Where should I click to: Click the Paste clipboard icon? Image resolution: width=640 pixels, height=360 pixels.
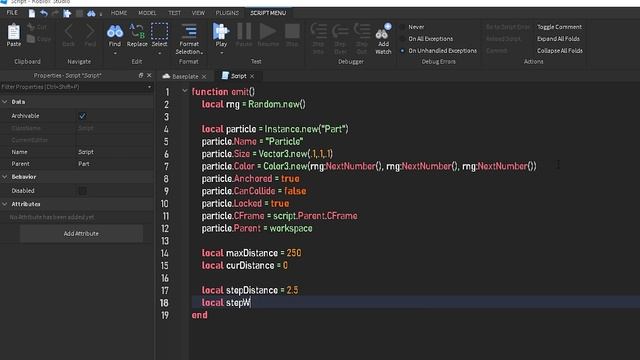click(x=13, y=32)
